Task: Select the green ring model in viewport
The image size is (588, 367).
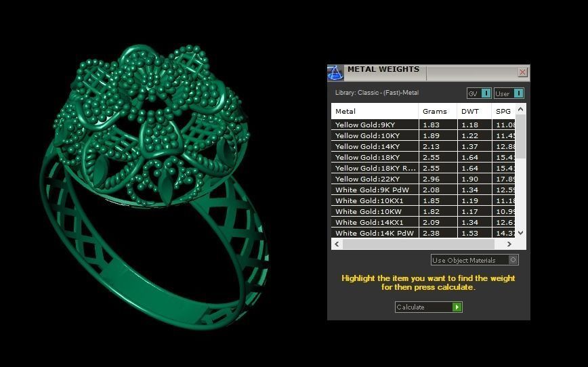Action: (154, 186)
